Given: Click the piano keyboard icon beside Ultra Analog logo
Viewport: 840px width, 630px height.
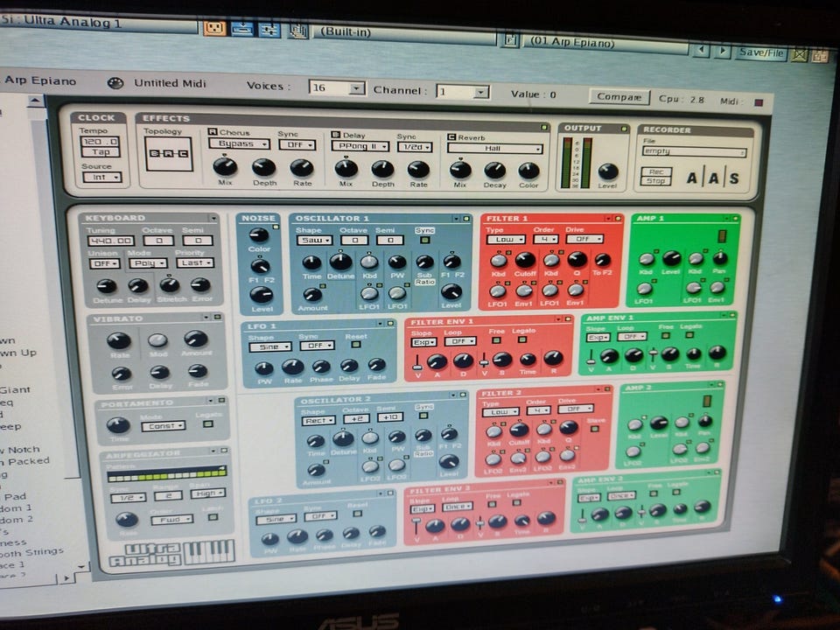Looking at the screenshot, I should point(209,551).
